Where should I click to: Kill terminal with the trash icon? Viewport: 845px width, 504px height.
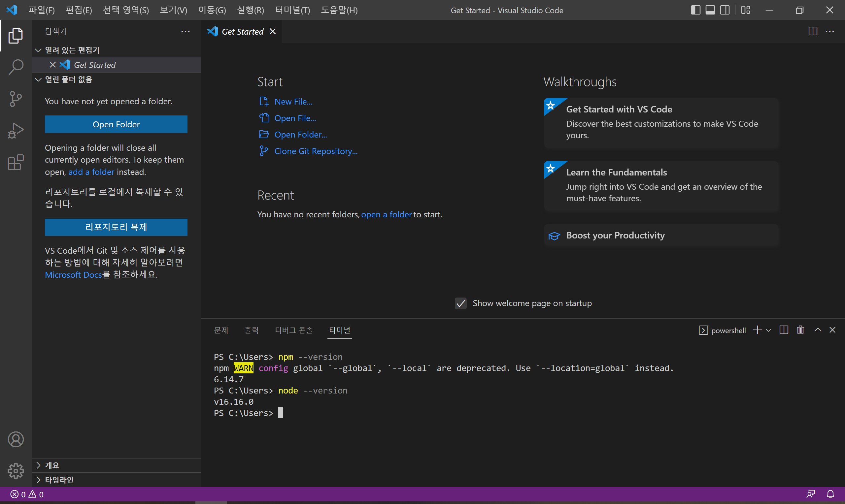800,330
